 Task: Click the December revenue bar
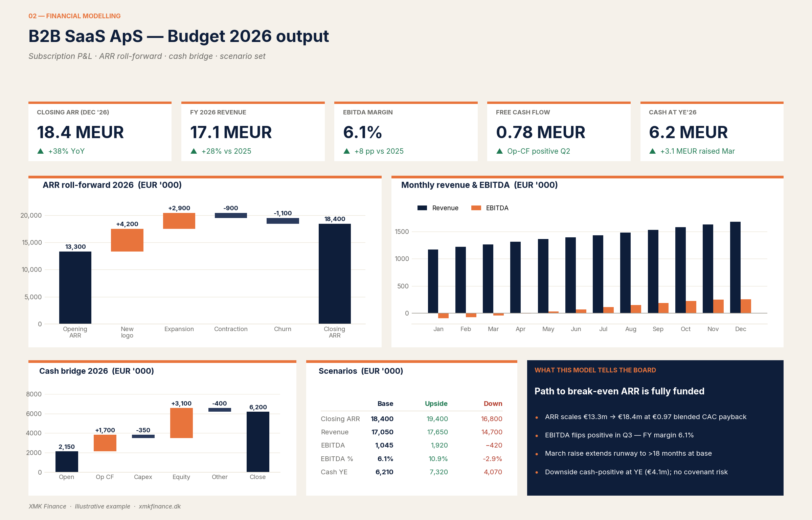pos(735,267)
